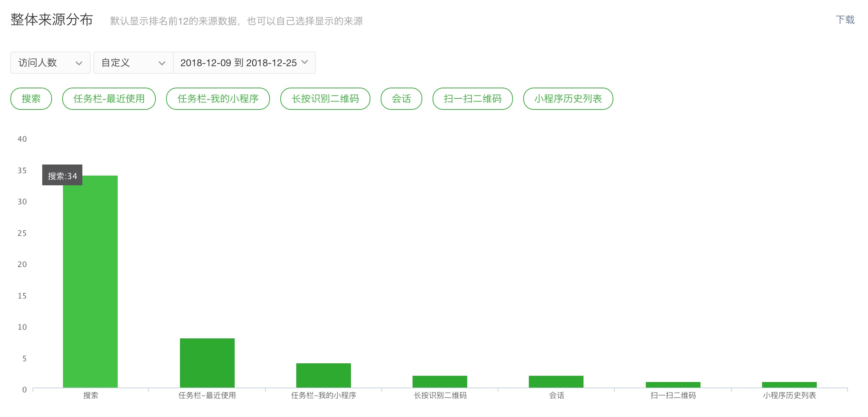Click the y-axis value 35
Screen dimensions: 868x417
click(22, 170)
